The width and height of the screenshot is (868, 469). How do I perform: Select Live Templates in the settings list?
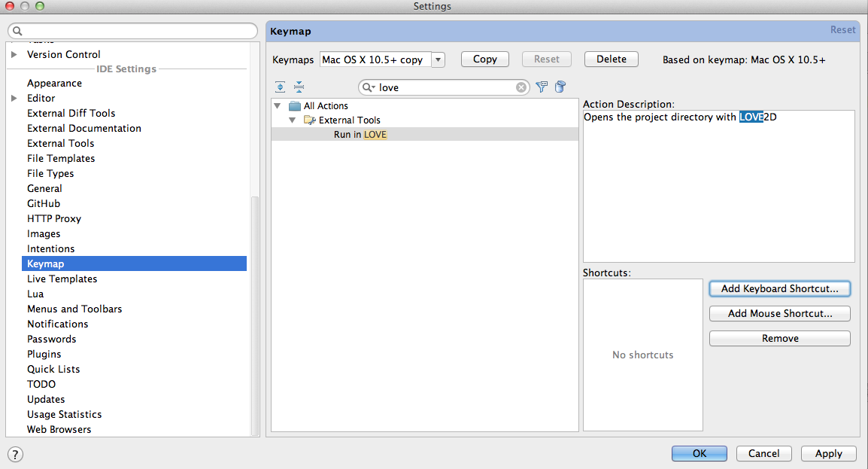coord(62,279)
